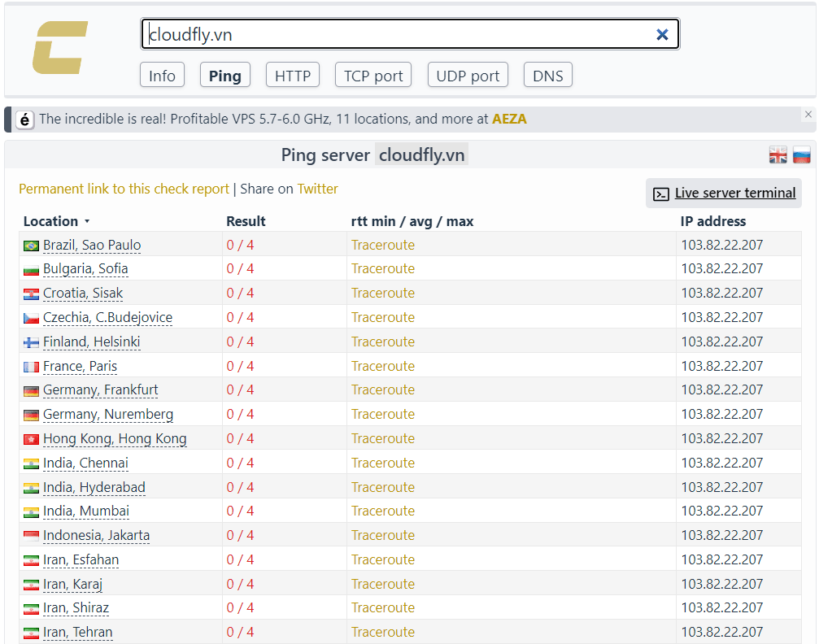Click the 0 / 4 result for Finland

point(240,342)
